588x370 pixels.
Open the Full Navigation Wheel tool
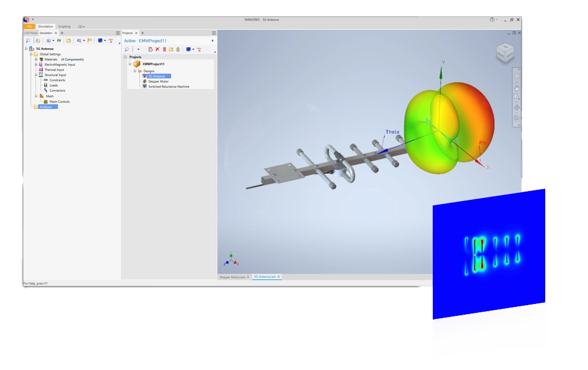pyautogui.click(x=516, y=76)
